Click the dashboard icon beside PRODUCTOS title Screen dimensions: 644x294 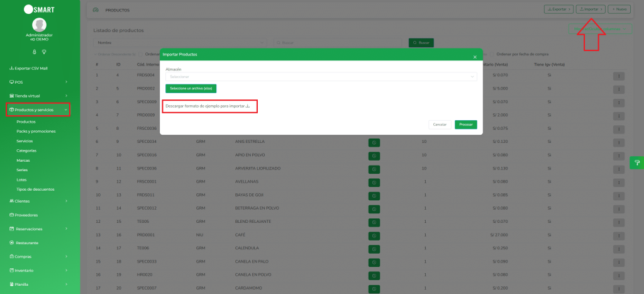[x=96, y=11]
